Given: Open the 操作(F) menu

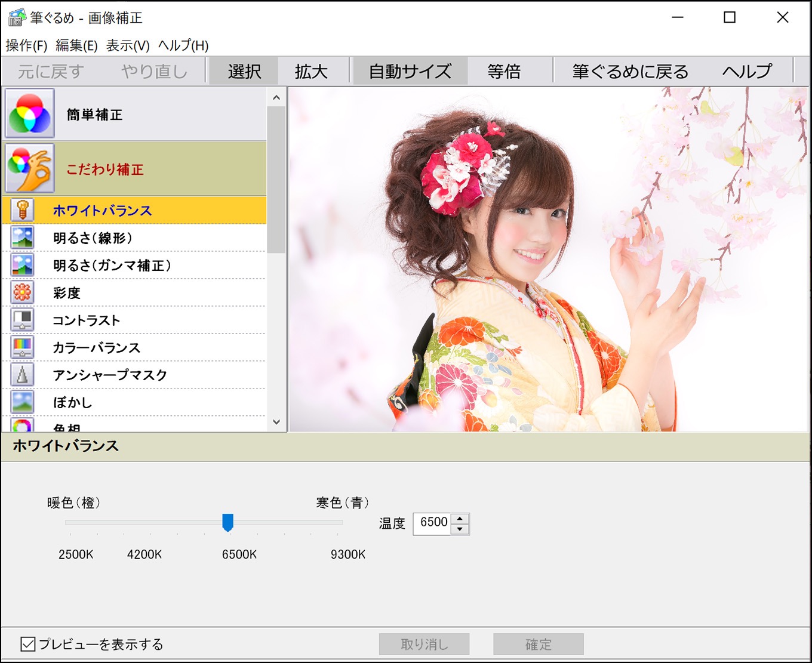Looking at the screenshot, I should [x=26, y=45].
